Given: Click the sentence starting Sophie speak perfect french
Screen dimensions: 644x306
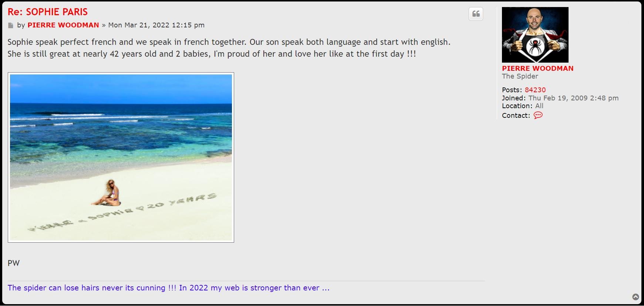Looking at the screenshot, I should (229, 42).
